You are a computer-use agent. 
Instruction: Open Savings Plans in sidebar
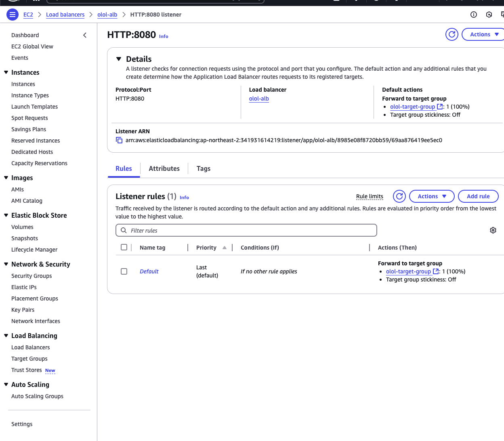[29, 129]
